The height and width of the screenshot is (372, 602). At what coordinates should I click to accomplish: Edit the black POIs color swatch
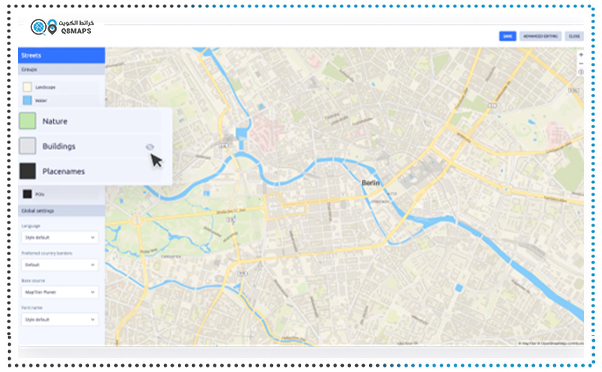(27, 194)
